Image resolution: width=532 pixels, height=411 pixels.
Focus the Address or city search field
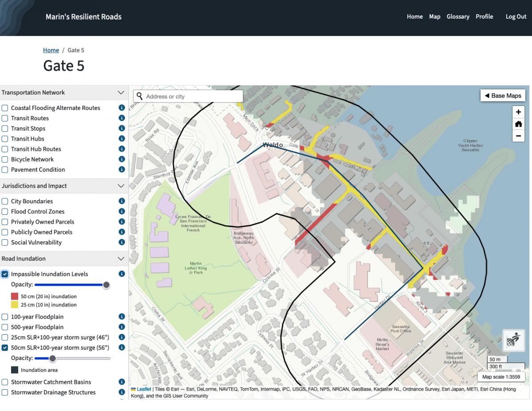coord(188,96)
